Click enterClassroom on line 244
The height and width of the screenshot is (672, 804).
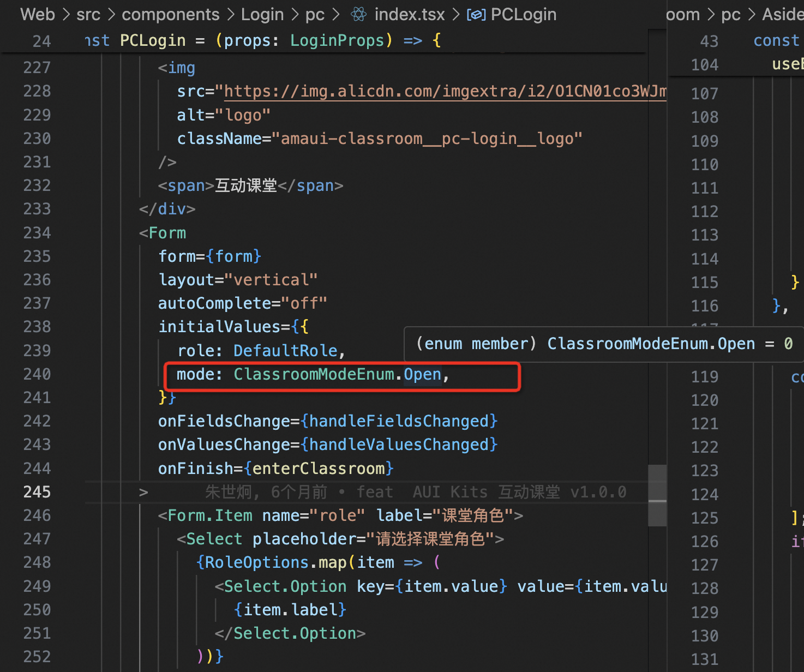pos(319,469)
